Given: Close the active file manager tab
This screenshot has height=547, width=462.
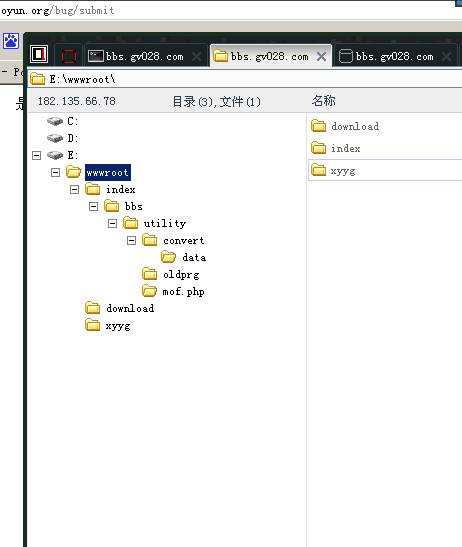Looking at the screenshot, I should click(321, 57).
